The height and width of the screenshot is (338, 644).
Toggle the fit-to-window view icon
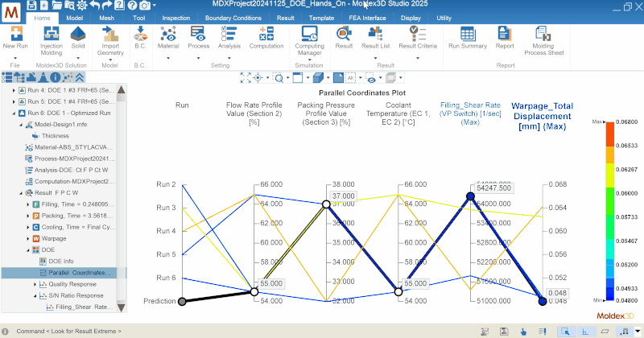tap(247, 78)
